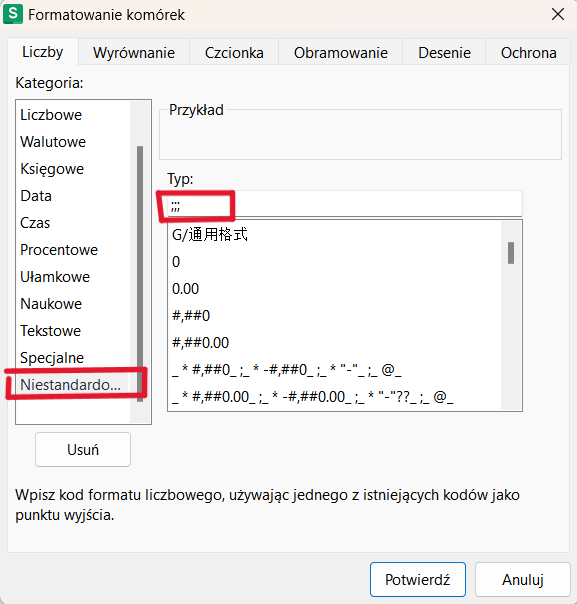Select the #,##0.00 format code
The image size is (577, 604).
point(334,342)
